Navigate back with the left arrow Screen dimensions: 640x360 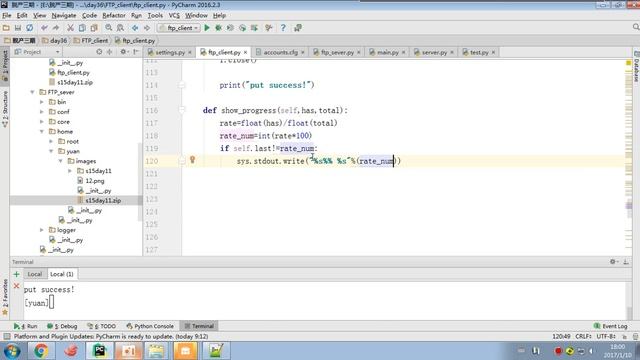(x=135, y=28)
